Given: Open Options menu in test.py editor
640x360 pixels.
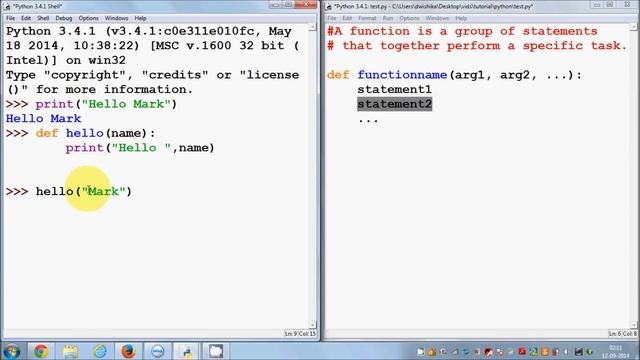Looking at the screenshot, I should (x=409, y=18).
